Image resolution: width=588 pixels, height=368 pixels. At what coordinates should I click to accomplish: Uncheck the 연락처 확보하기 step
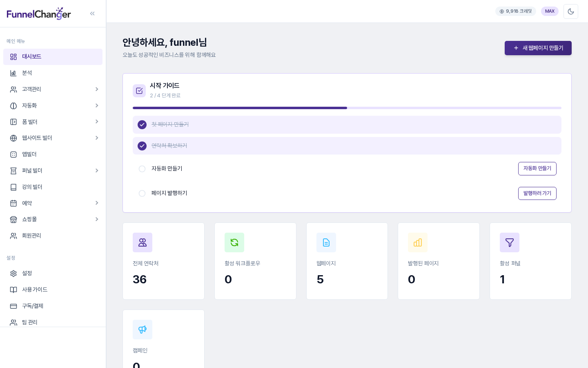pos(142,146)
